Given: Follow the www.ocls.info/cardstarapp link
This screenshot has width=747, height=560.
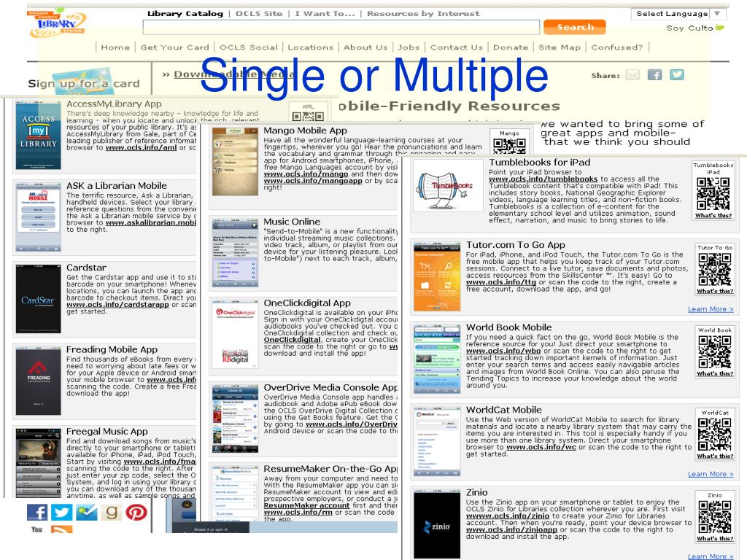Looking at the screenshot, I should [x=117, y=304].
